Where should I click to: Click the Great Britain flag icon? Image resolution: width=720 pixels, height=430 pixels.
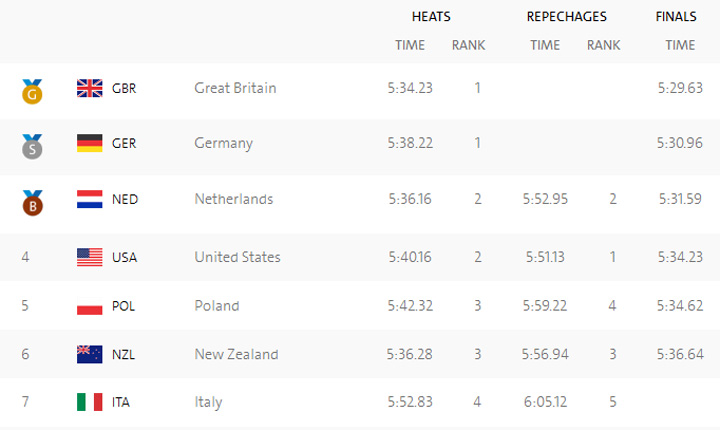tap(90, 88)
